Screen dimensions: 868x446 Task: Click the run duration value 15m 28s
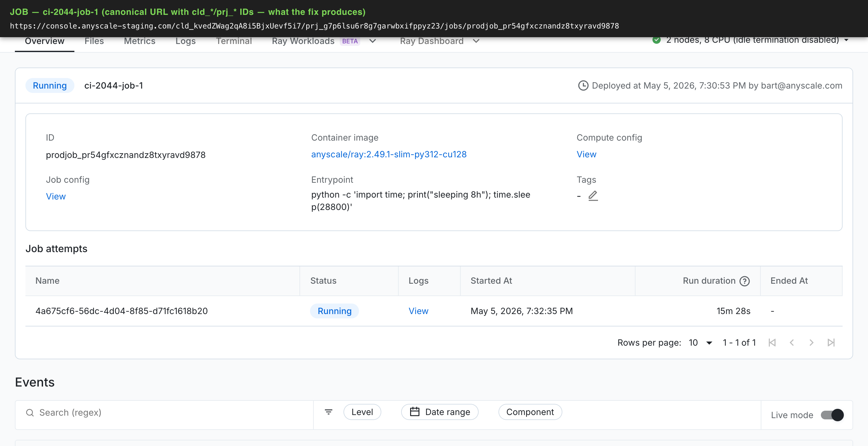733,311
